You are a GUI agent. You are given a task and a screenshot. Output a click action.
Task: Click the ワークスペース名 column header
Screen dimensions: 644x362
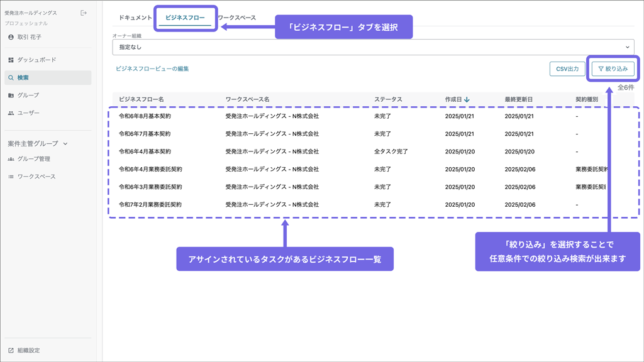pyautogui.click(x=247, y=100)
